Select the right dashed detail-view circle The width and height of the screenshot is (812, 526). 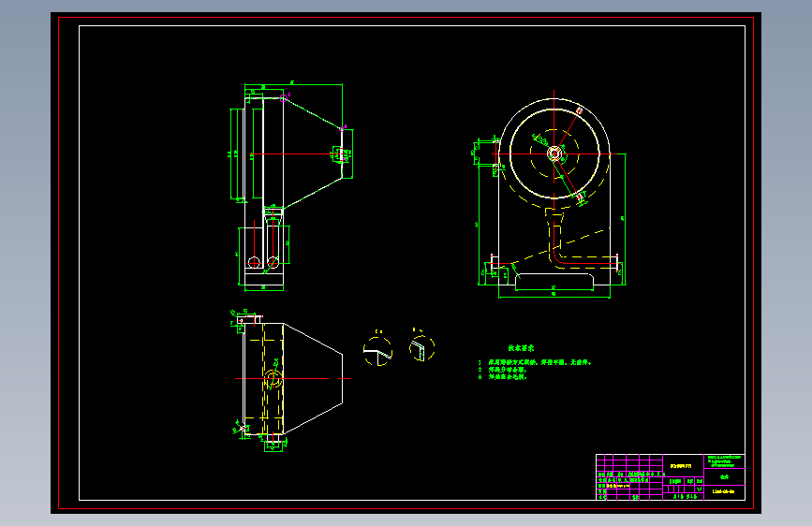(422, 347)
